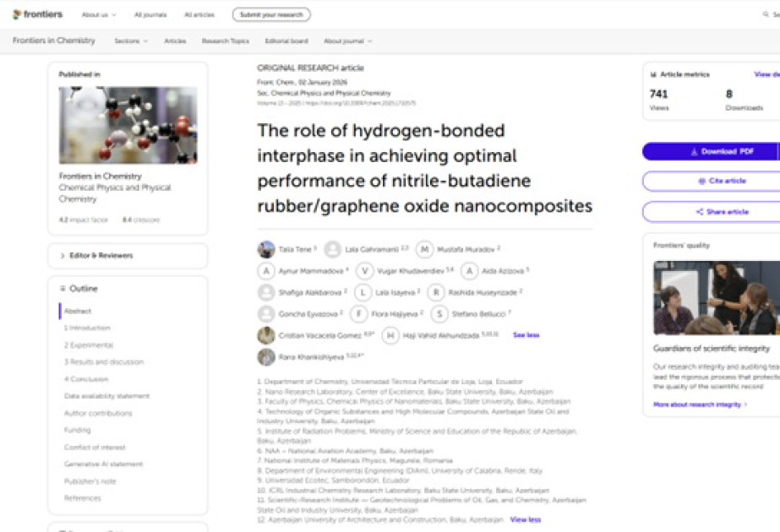Click Aida Azizova A avatar
The image size is (780, 532).
coord(469,271)
